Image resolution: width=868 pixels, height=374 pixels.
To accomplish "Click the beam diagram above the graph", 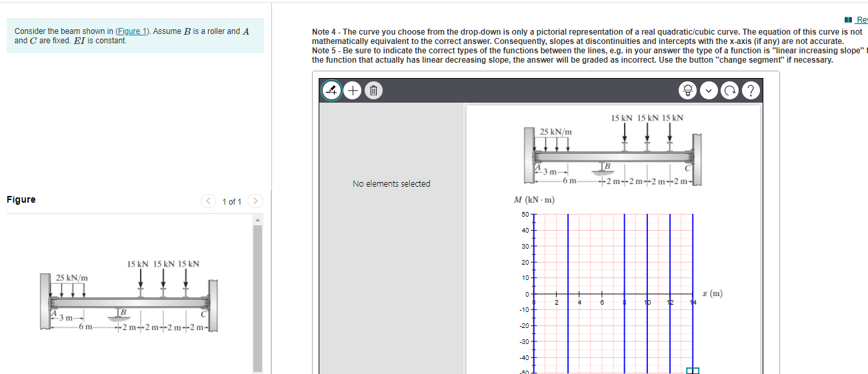I will (613, 150).
